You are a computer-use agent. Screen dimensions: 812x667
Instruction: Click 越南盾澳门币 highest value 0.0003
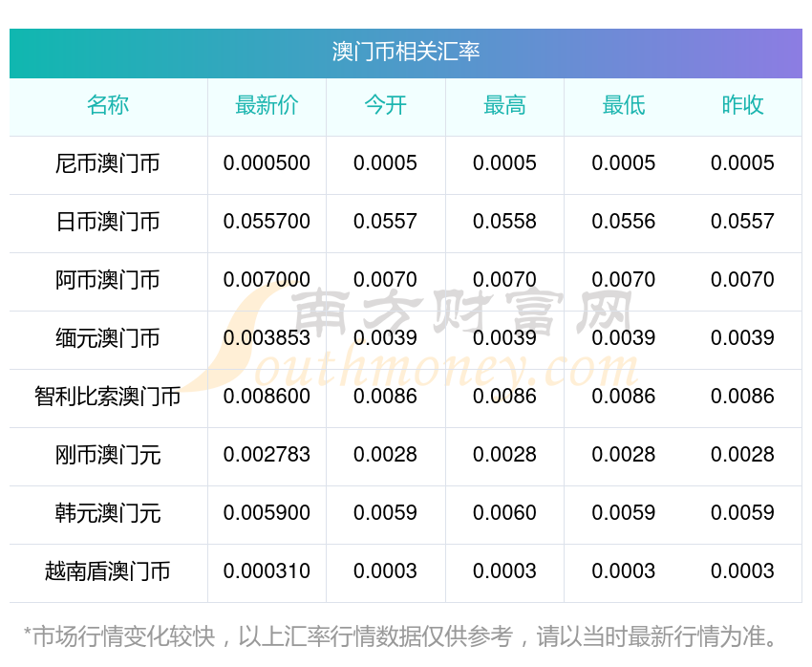click(504, 571)
